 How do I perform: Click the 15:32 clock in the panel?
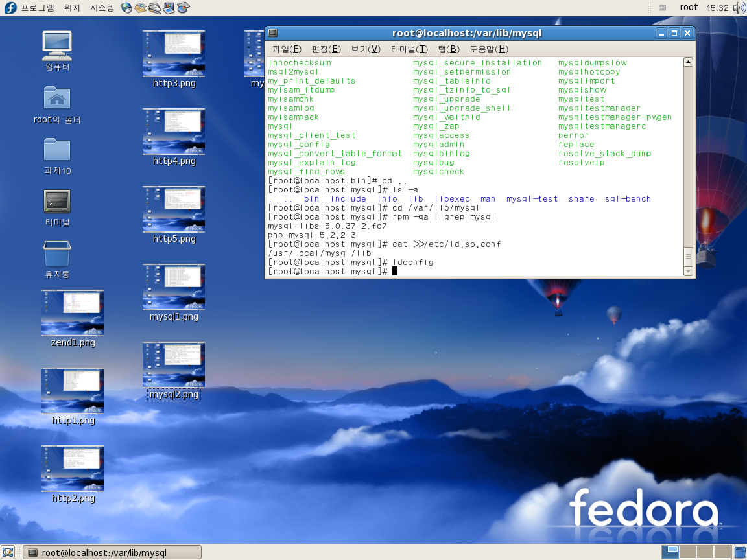pos(717,8)
